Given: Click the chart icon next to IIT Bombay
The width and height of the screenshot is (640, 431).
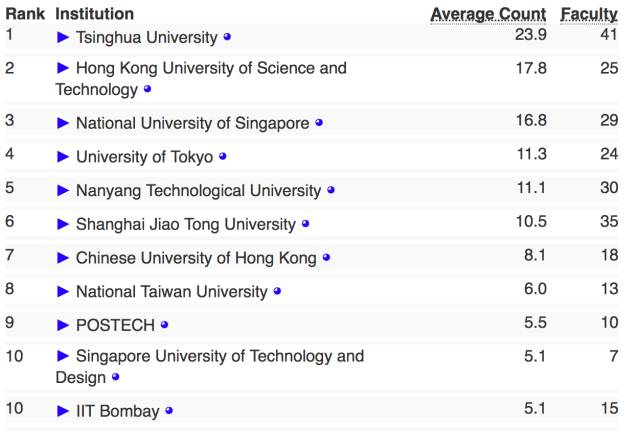Looking at the screenshot, I should (169, 410).
